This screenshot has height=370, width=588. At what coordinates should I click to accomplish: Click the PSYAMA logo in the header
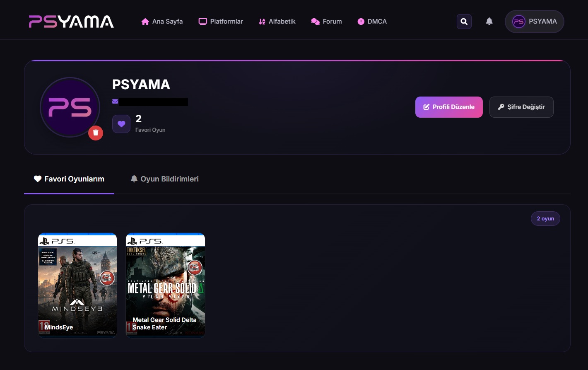click(x=71, y=22)
